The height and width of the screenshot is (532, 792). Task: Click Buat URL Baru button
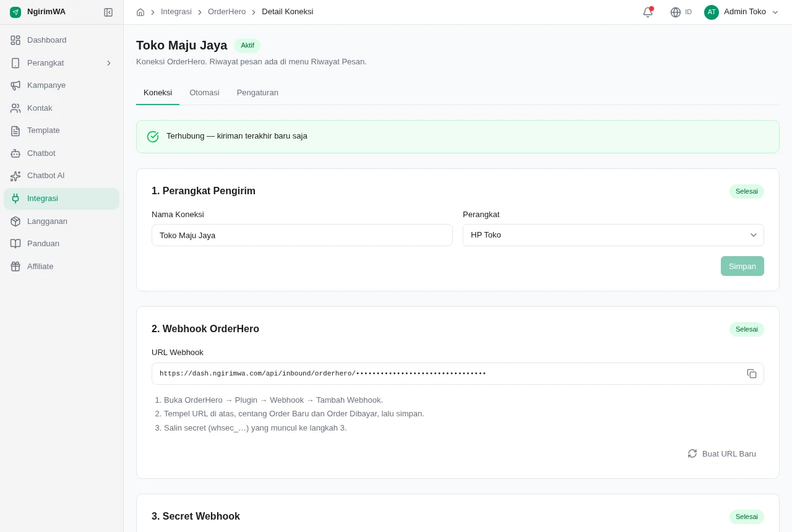coord(721,453)
